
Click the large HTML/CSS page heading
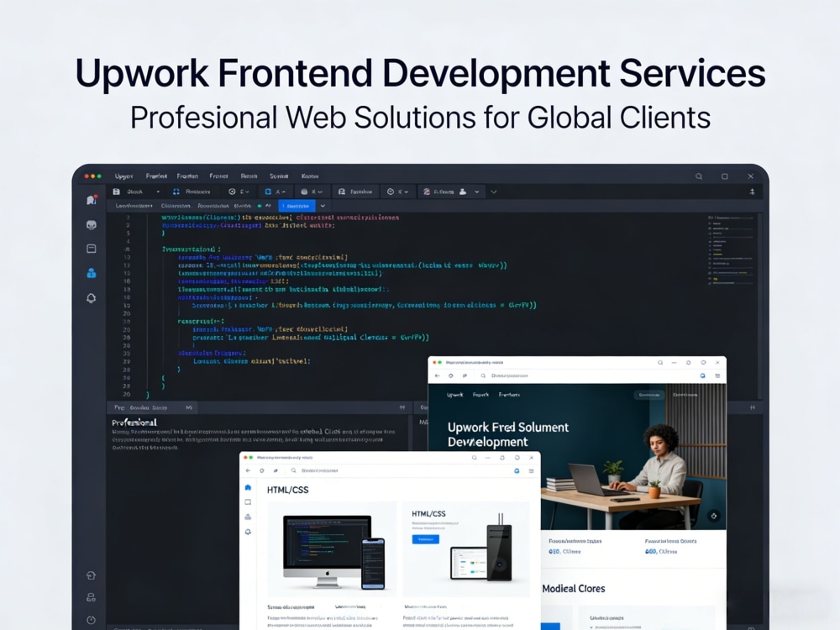coord(287,491)
